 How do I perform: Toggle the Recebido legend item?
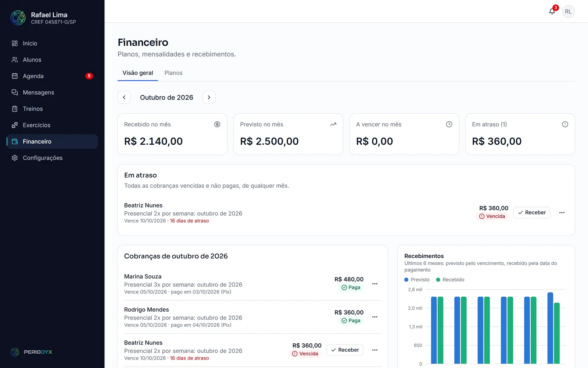[450, 280]
